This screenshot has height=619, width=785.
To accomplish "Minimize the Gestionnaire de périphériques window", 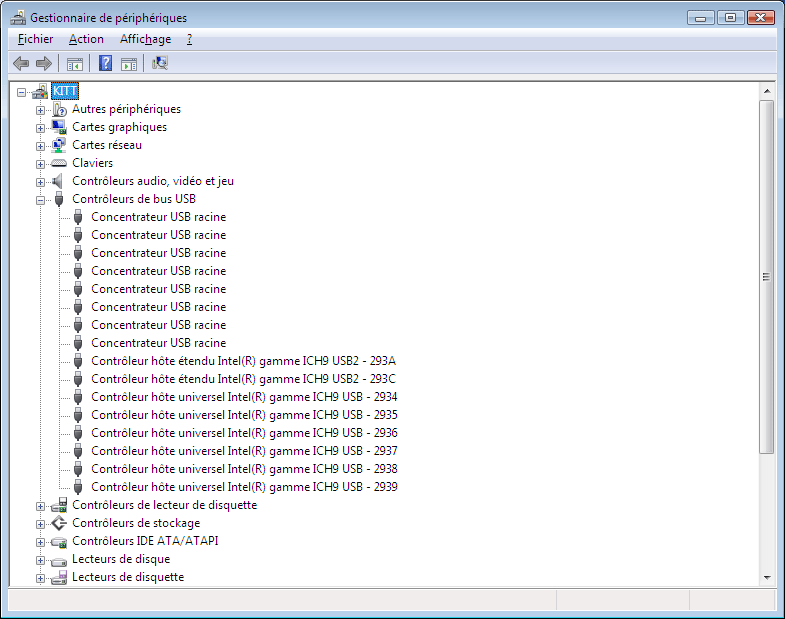I will tap(701, 18).
